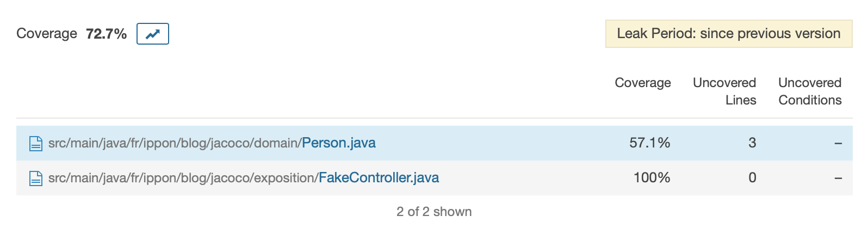The image size is (868, 234).
Task: Click the Coverage title label at top left
Action: click(x=47, y=34)
